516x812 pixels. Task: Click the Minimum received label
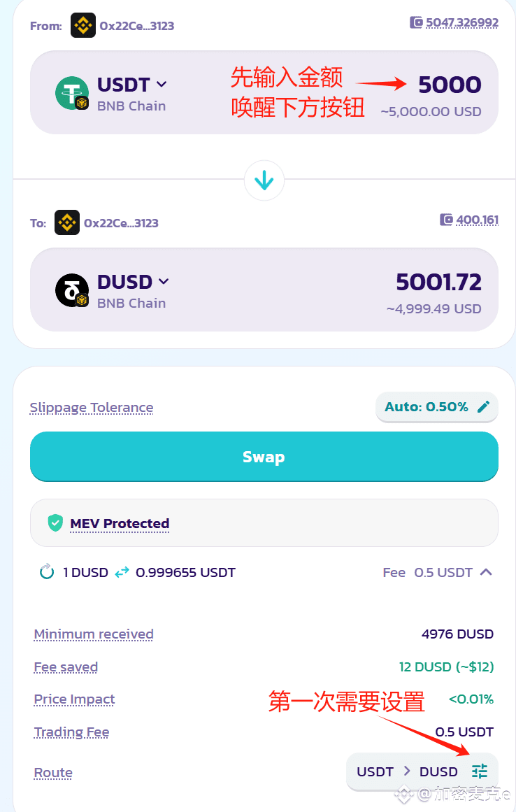click(94, 634)
